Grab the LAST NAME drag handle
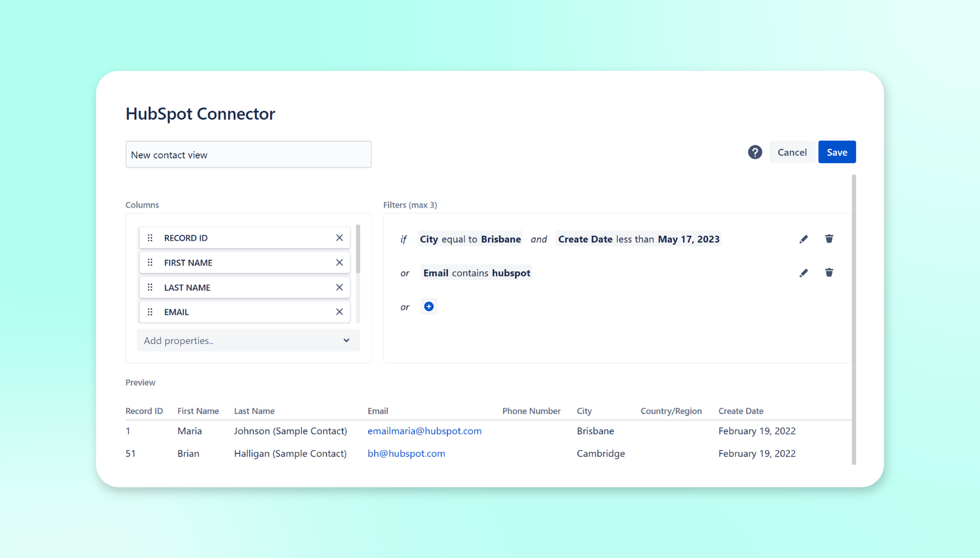The height and width of the screenshot is (558, 980). (x=150, y=287)
